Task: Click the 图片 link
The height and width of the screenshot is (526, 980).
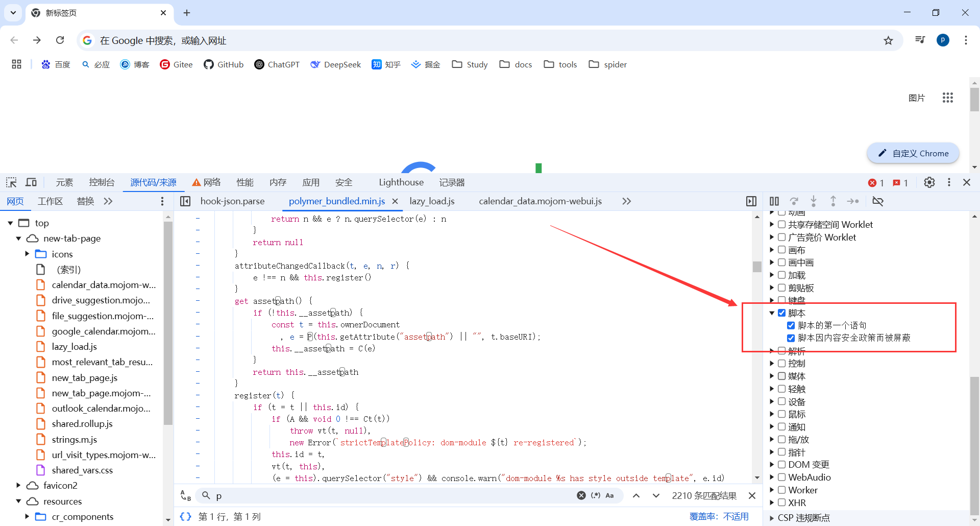Action: tap(917, 98)
